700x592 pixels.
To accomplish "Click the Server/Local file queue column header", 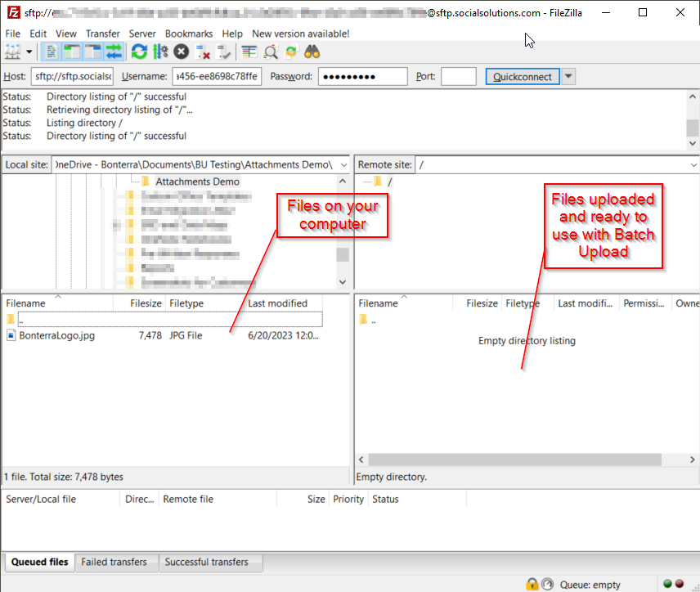I will tap(61, 499).
